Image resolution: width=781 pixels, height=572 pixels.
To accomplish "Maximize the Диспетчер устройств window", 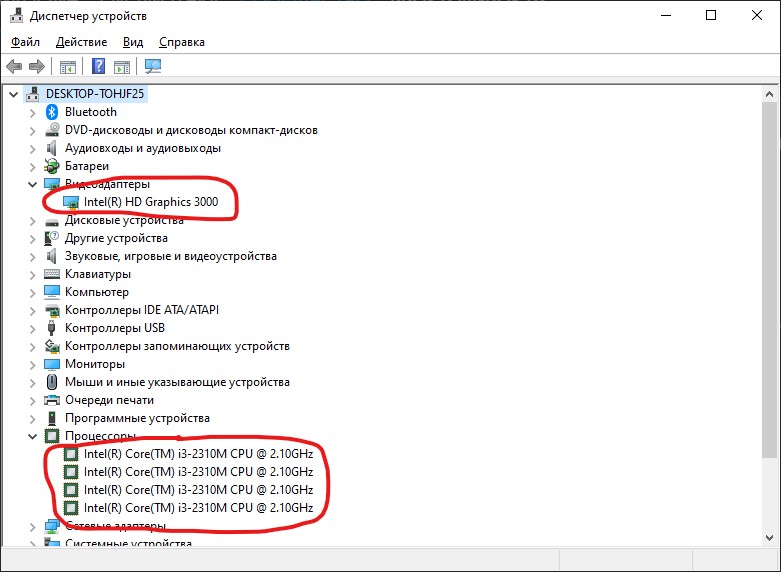I will (711, 15).
